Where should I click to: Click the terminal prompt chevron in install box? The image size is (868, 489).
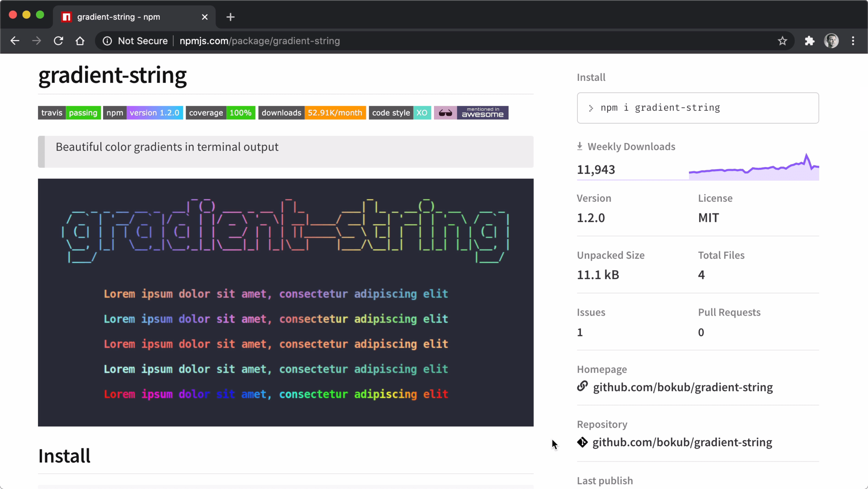coord(591,108)
